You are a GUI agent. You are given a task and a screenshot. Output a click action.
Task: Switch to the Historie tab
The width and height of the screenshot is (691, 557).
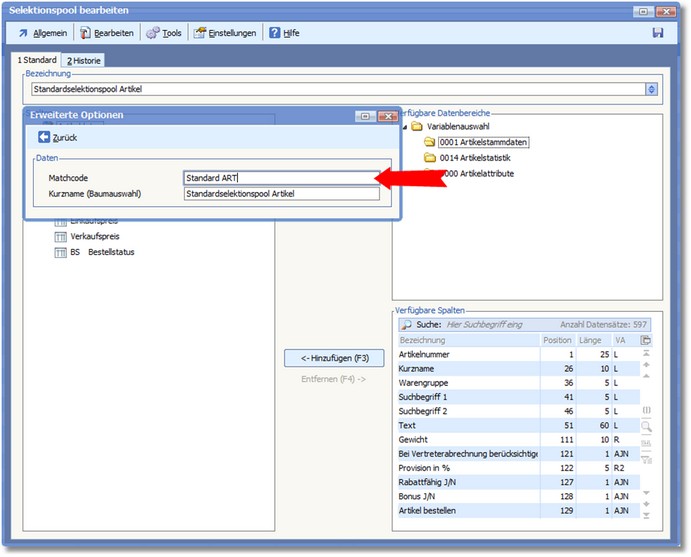click(83, 61)
